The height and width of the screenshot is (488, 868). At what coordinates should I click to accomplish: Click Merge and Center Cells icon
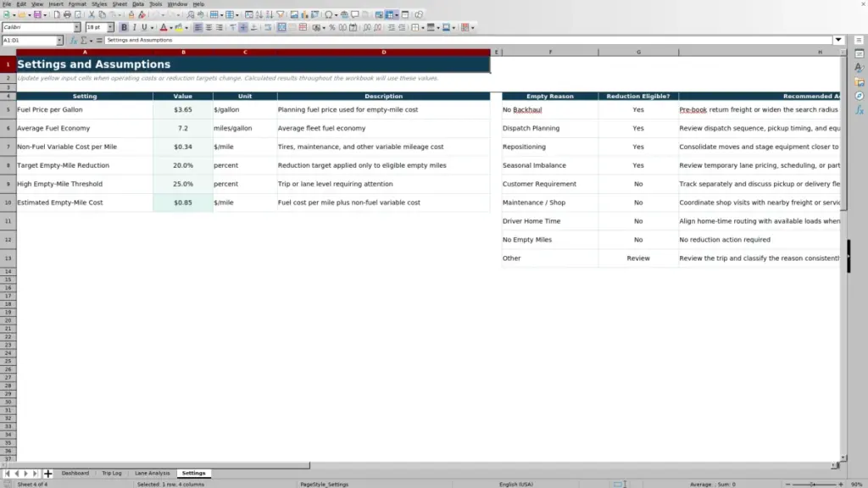coord(281,27)
